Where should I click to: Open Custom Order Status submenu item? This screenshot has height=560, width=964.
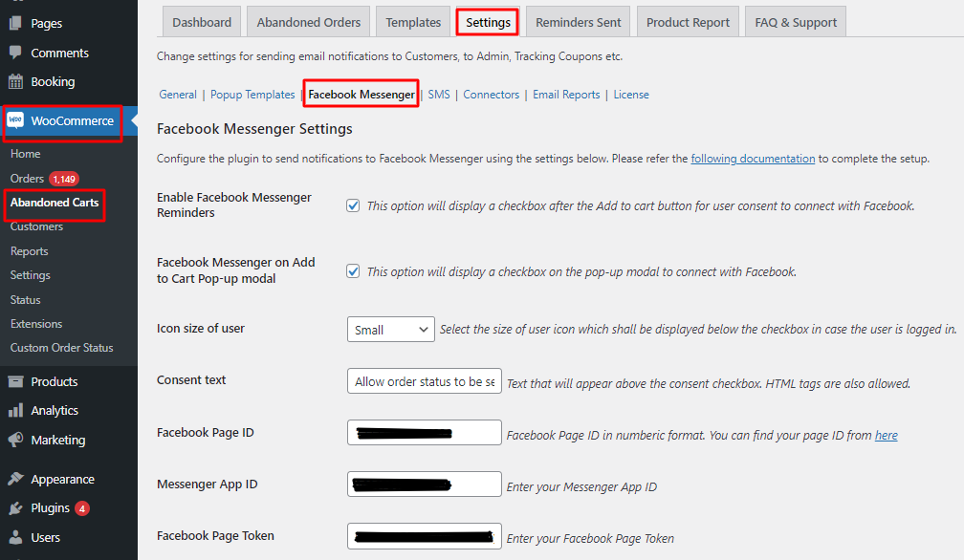(61, 348)
